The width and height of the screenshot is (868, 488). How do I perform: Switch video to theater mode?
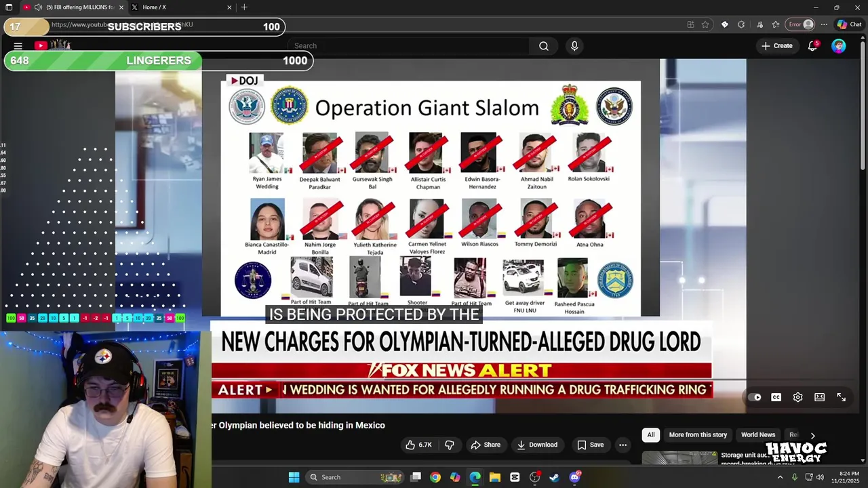coord(820,397)
